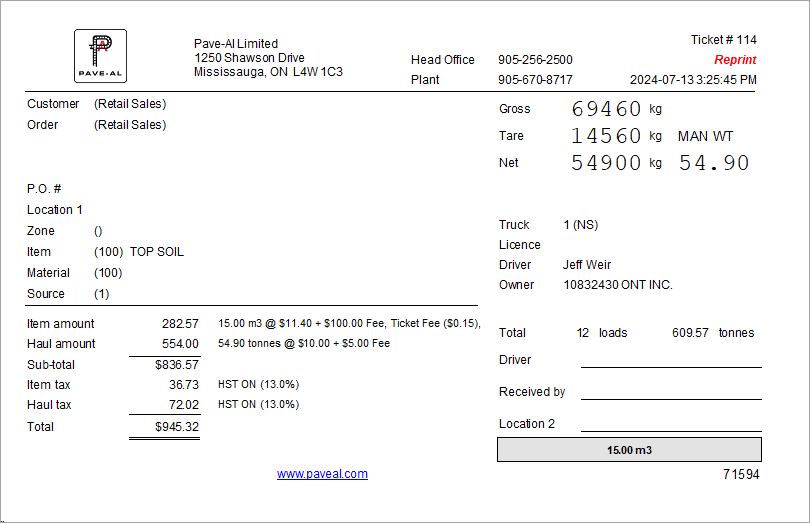This screenshot has height=523, width=810.
Task: Click the gray 15.00 m3 box
Action: (x=629, y=450)
